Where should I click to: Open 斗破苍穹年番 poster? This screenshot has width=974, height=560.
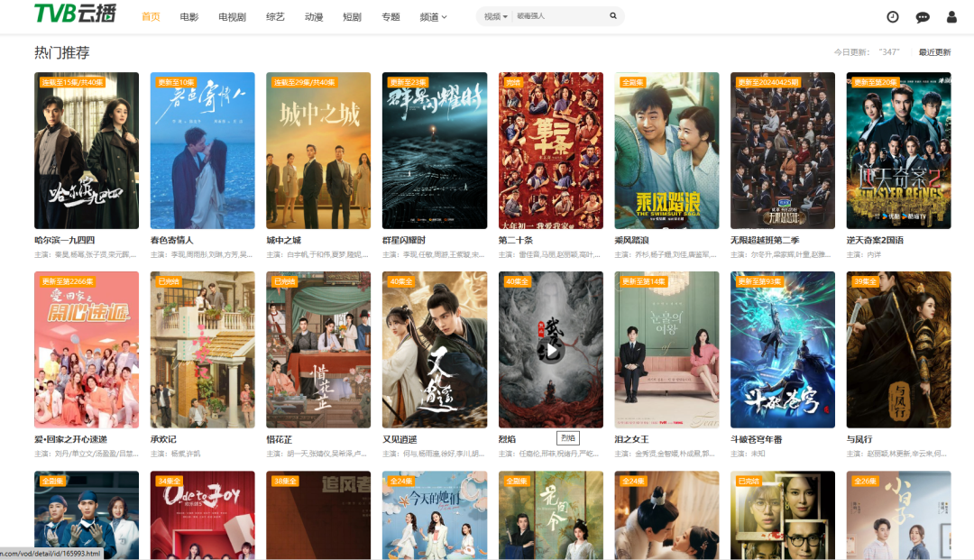tap(783, 350)
